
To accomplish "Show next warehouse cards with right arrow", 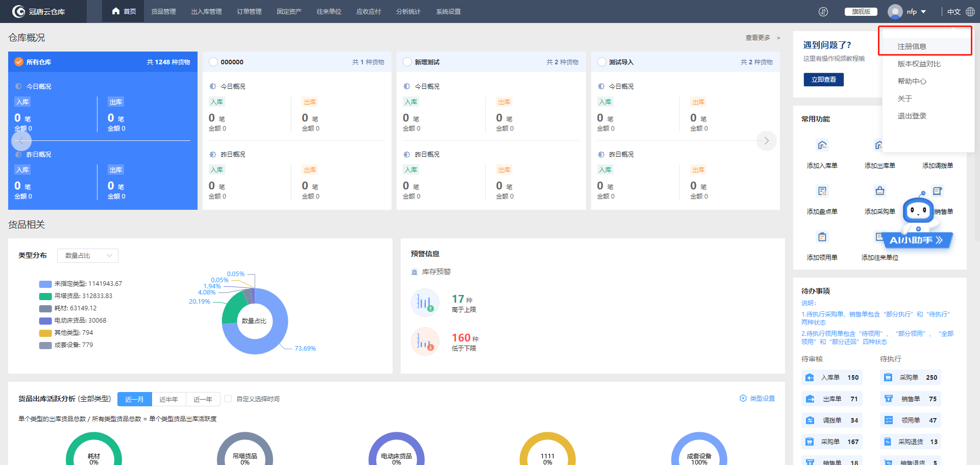I will click(766, 141).
